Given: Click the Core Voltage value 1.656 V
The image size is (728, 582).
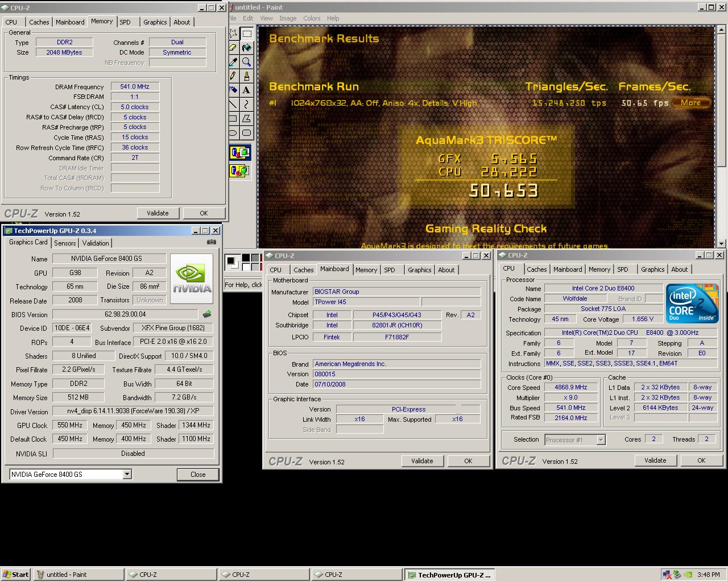Looking at the screenshot, I should pos(642,319).
